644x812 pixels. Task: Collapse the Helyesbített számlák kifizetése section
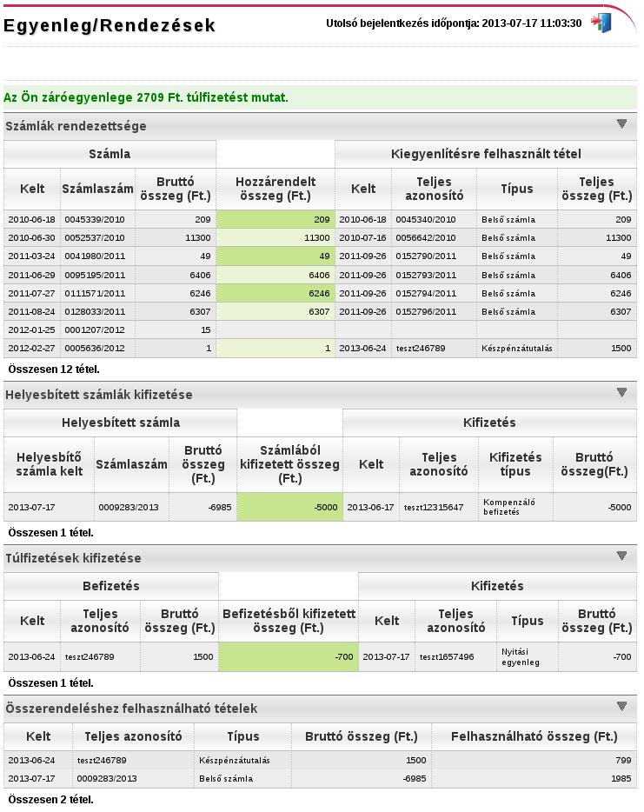tap(621, 393)
